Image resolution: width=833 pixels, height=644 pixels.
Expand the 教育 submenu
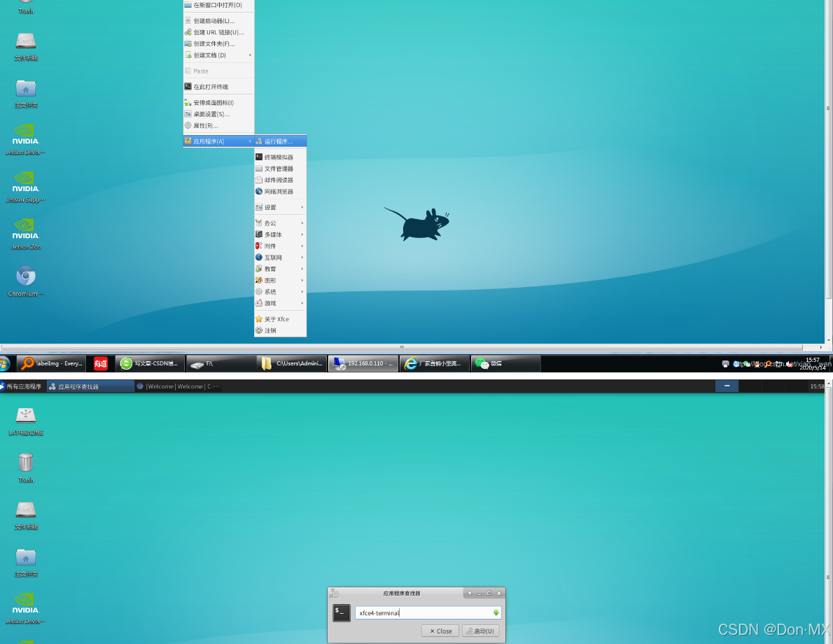280,269
